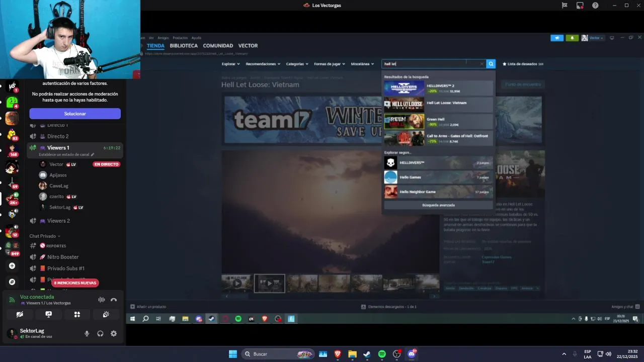Viewport: 644px width, 362px height.
Task: Open the BIBLIOTECA tab in Steam
Action: (x=184, y=46)
